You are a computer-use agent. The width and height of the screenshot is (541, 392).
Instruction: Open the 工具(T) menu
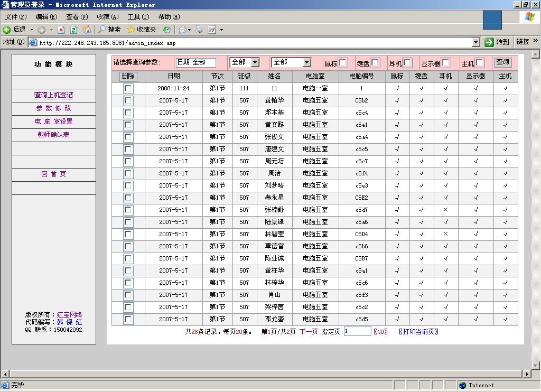[x=138, y=17]
